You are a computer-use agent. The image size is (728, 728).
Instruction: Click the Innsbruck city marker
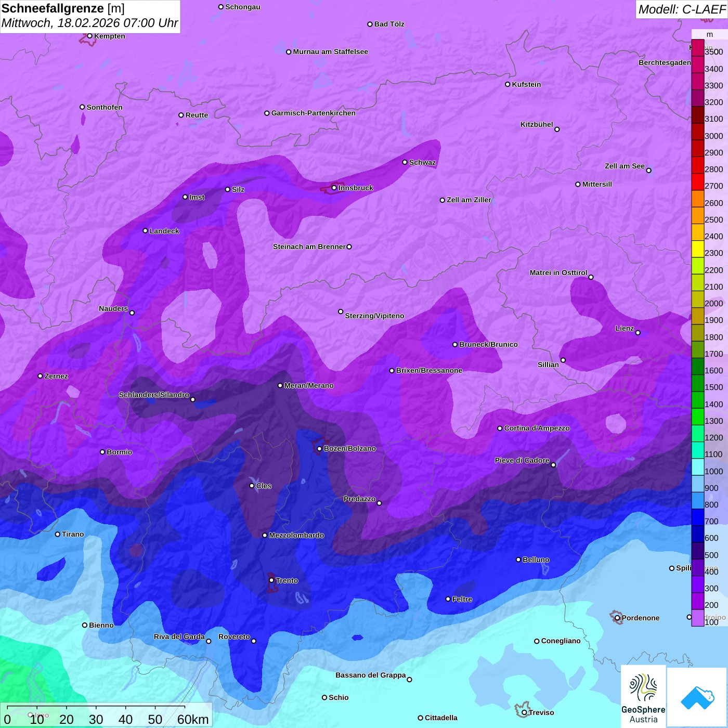click(x=334, y=188)
